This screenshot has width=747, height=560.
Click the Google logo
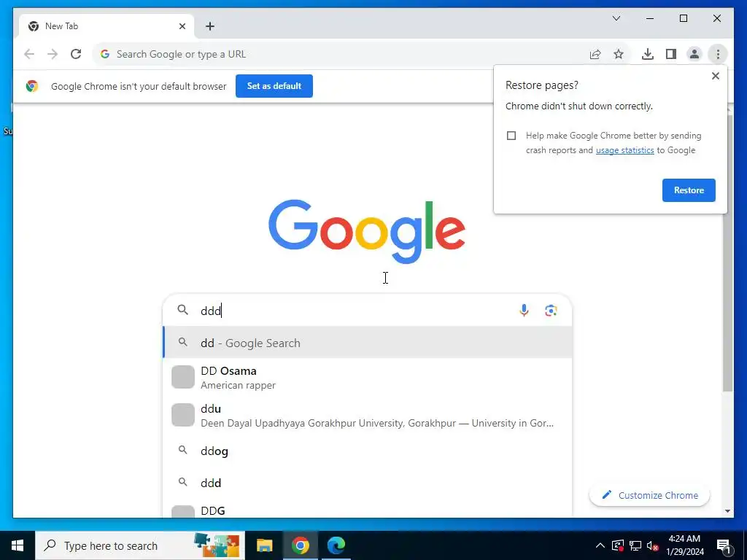point(366,231)
